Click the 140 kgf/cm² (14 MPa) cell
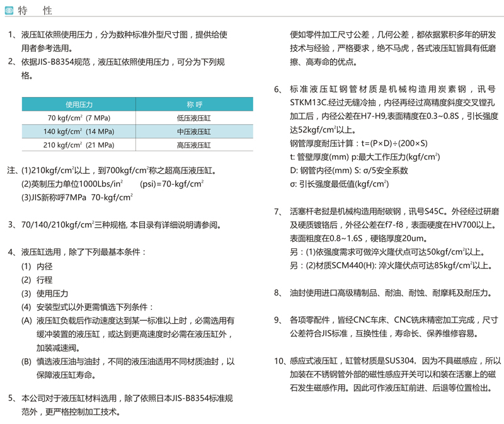This screenshot has height=424, width=504. click(x=79, y=132)
